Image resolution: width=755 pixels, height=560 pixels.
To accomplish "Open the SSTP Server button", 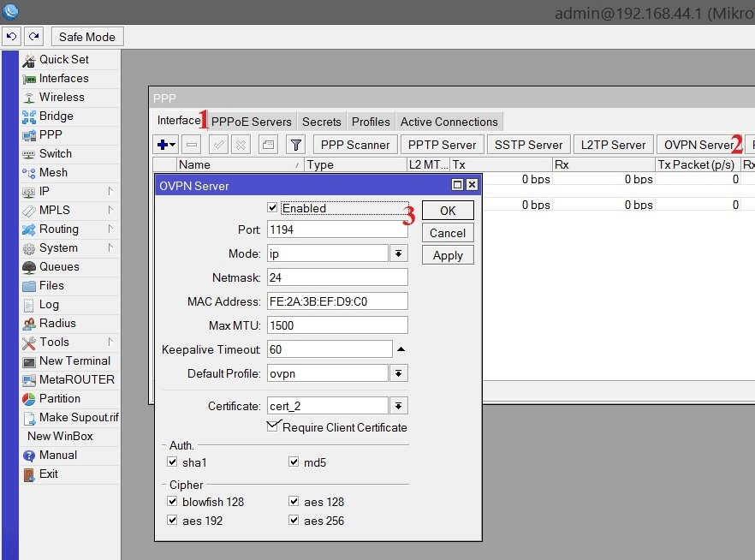I will 529,145.
